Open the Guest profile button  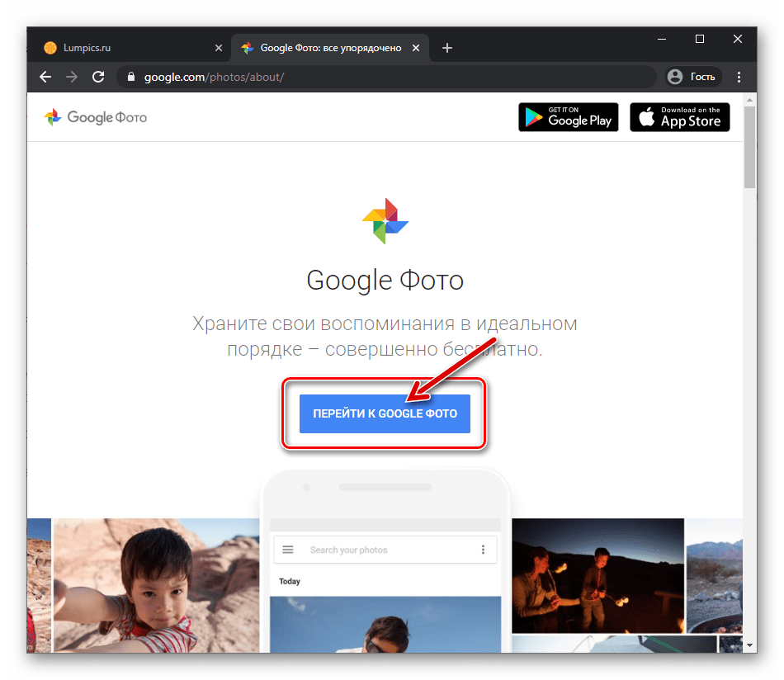coord(693,77)
